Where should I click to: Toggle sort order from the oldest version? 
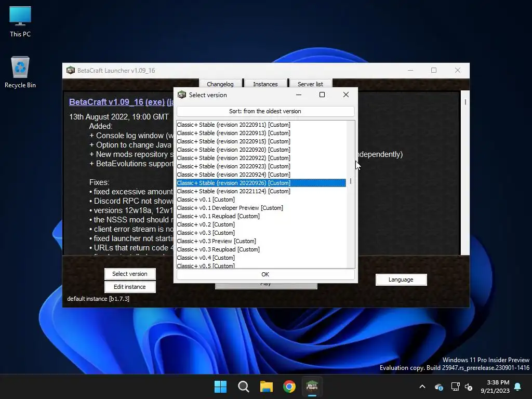tap(265, 111)
